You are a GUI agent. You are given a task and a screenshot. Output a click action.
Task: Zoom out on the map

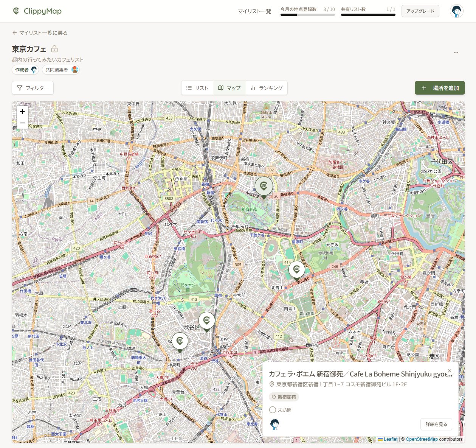tap(22, 123)
